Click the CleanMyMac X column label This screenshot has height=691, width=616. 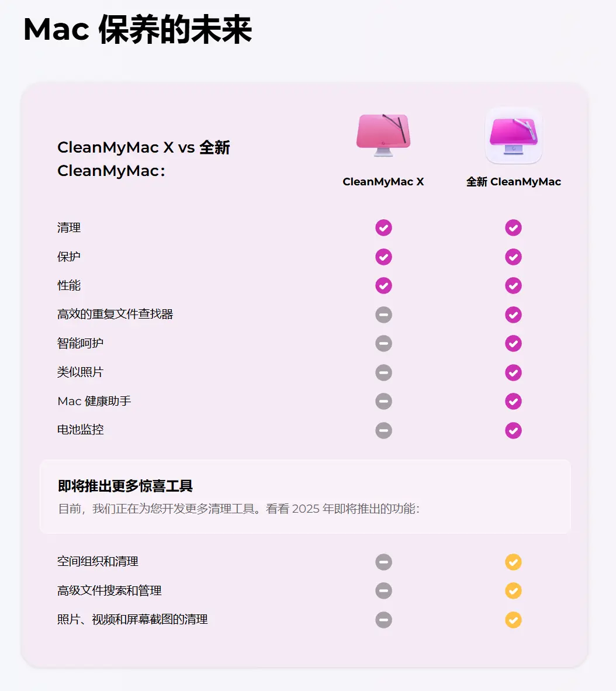click(383, 182)
